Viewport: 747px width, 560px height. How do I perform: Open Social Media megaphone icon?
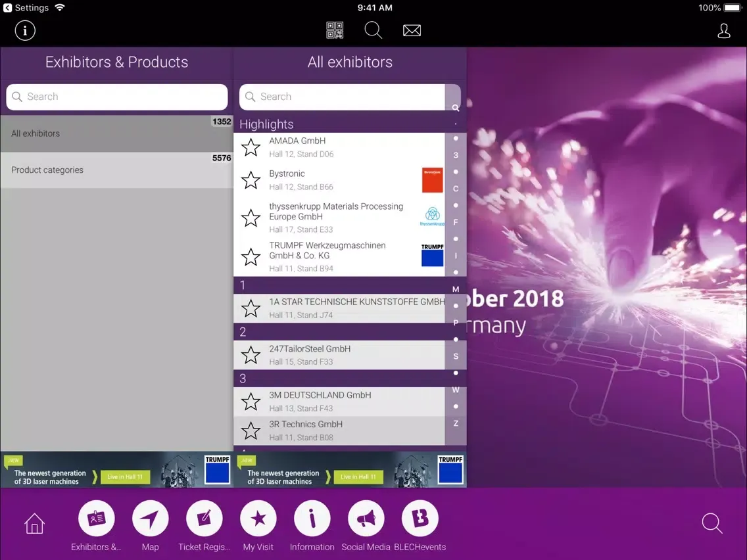366,518
